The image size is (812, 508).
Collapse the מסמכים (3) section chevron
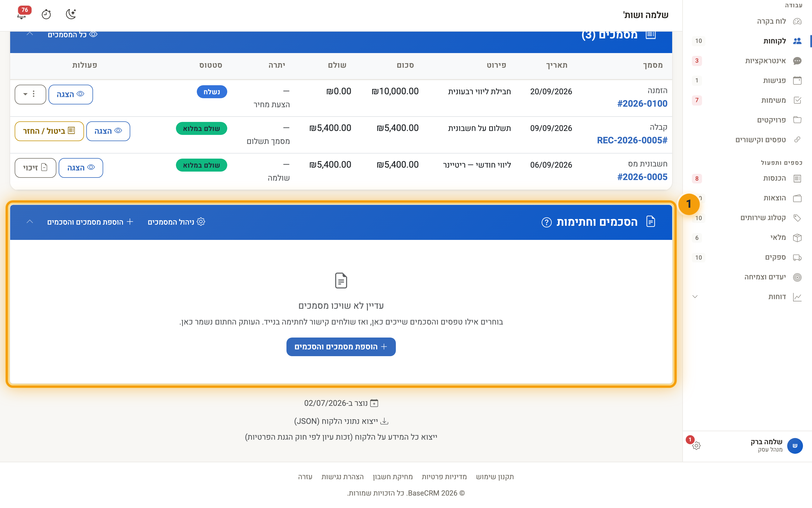pyautogui.click(x=30, y=34)
